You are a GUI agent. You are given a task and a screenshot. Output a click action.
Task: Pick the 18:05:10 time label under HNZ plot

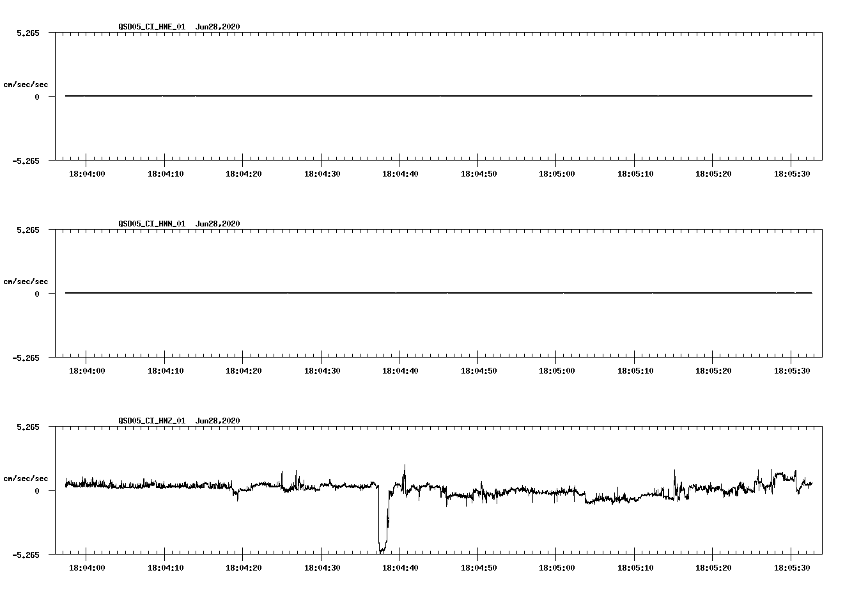(635, 568)
